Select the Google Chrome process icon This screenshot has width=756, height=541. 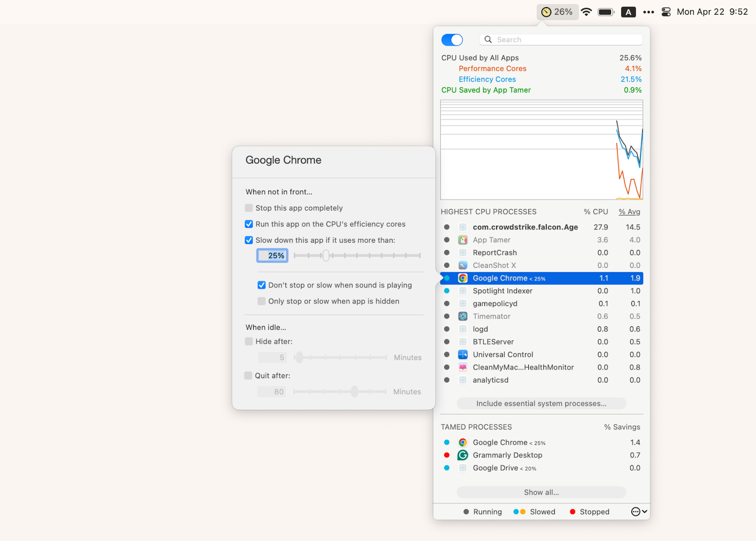[463, 278]
